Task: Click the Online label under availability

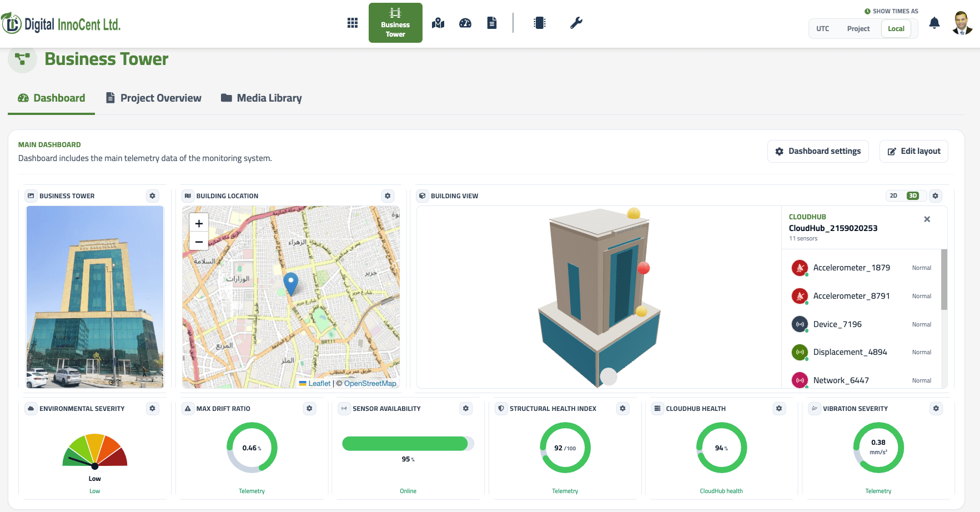Action: coord(408,491)
